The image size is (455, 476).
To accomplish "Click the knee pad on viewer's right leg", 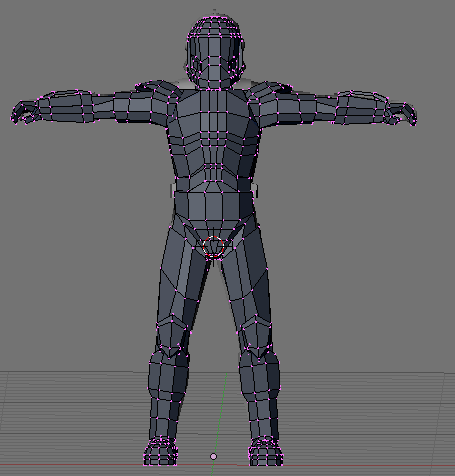I will [257, 337].
